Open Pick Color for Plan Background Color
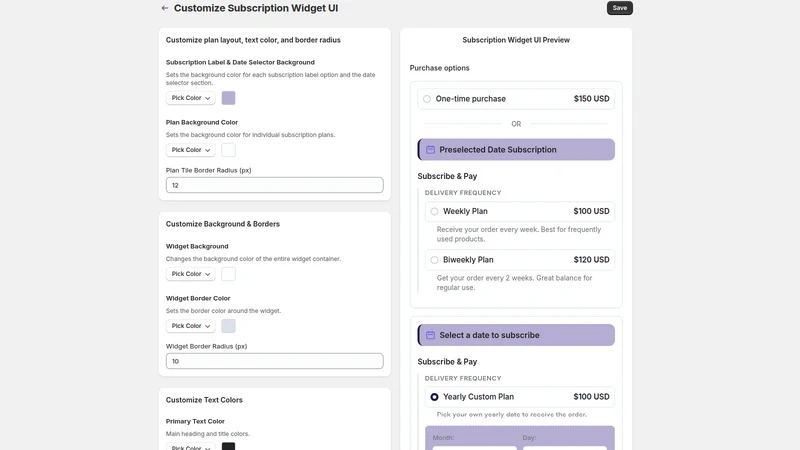This screenshot has width=800, height=450. 190,150
